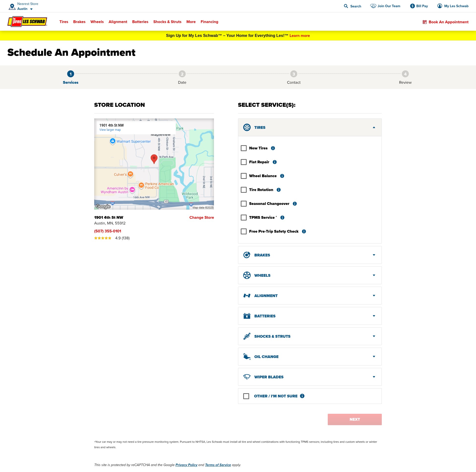Check the Wheel Balance checkbox
Viewport: 476px width, 472px height.
244,176
